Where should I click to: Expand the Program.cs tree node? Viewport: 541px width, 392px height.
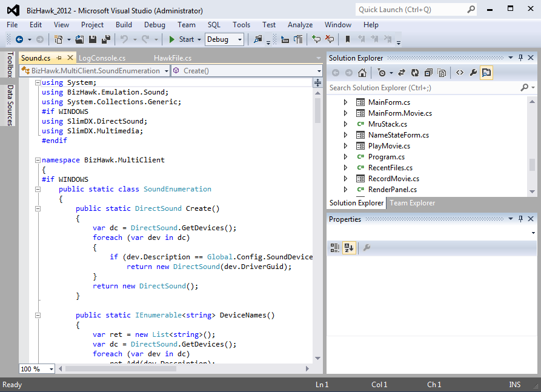point(345,157)
